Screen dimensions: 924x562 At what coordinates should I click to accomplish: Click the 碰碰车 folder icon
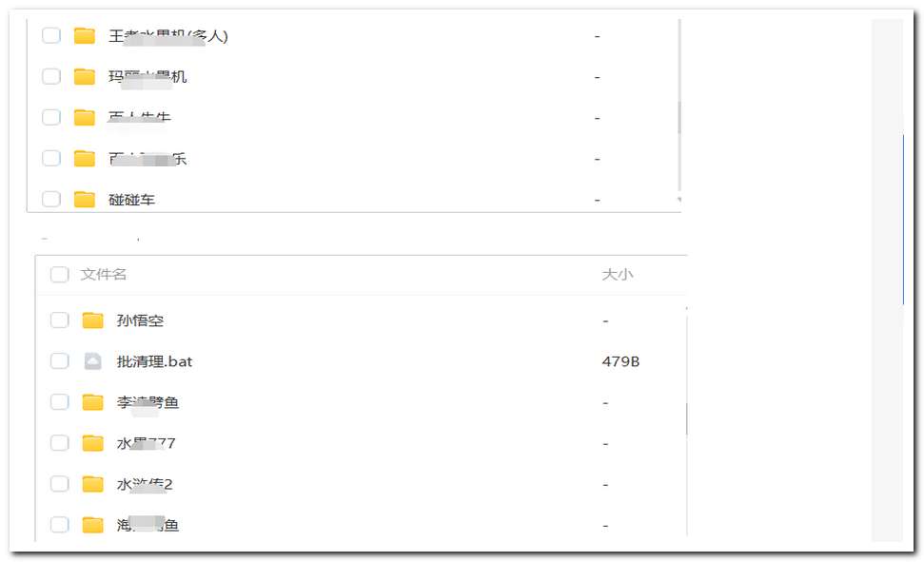(x=85, y=199)
